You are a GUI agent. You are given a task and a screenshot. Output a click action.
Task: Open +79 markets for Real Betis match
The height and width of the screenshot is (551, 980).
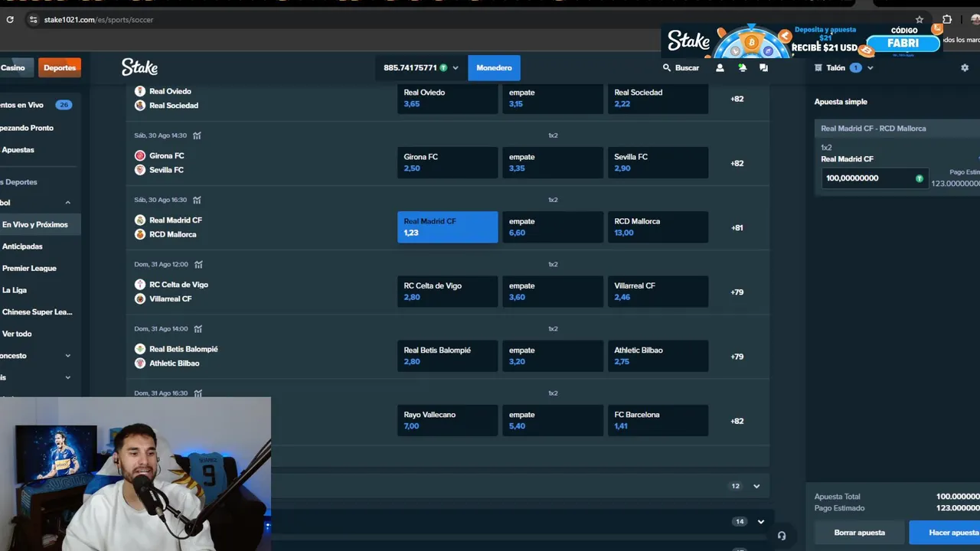coord(737,356)
